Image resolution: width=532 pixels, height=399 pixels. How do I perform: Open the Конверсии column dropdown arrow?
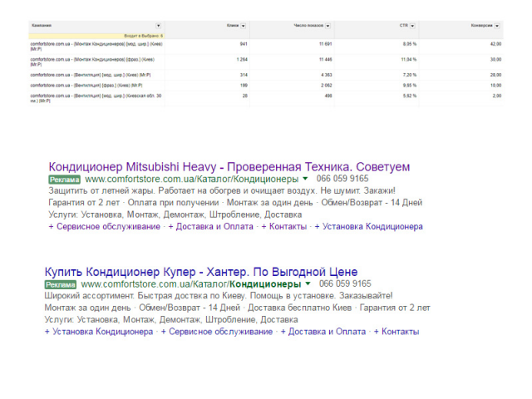(x=497, y=26)
